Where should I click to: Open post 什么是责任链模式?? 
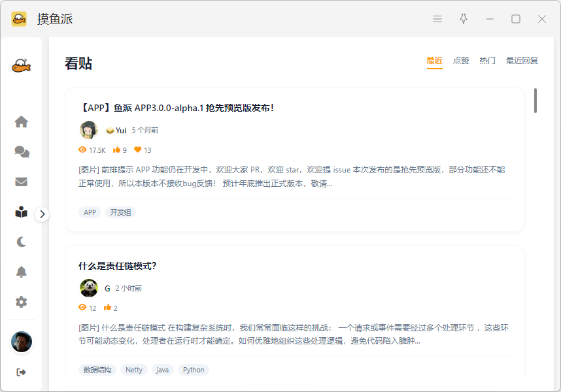pyautogui.click(x=117, y=266)
